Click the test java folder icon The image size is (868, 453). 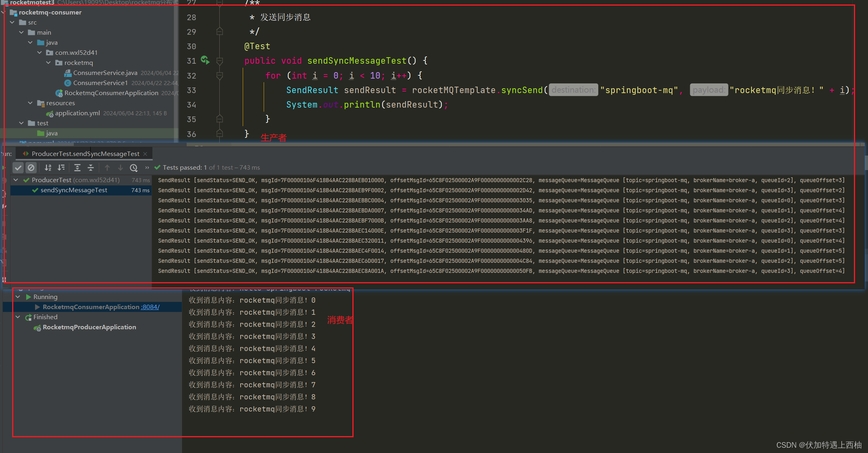(41, 133)
